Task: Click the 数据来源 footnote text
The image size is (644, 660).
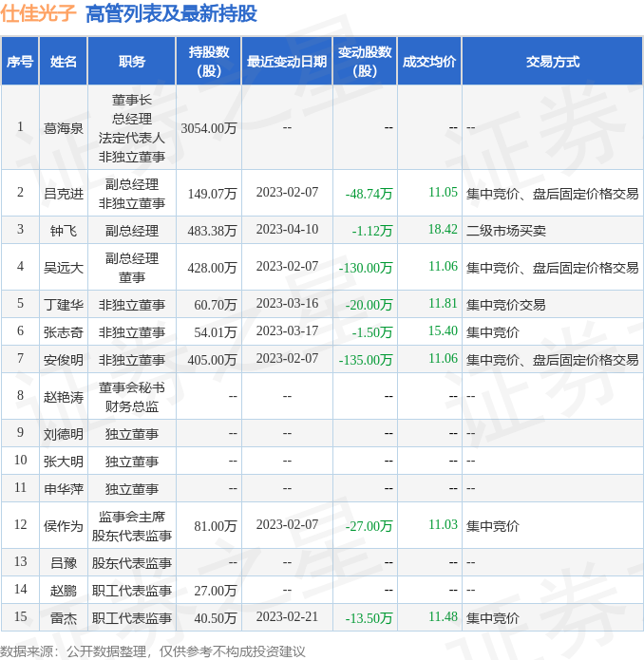Action: (x=152, y=651)
